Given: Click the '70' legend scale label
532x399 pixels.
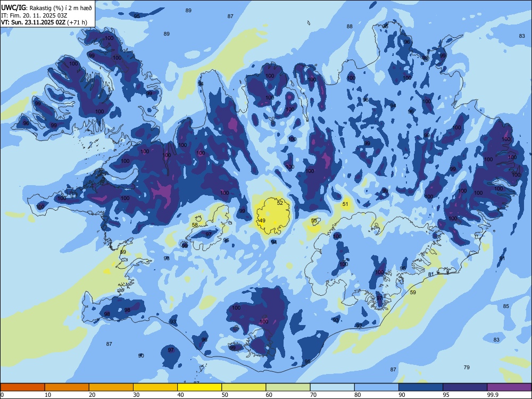Looking at the screenshot, I should pos(313,395).
